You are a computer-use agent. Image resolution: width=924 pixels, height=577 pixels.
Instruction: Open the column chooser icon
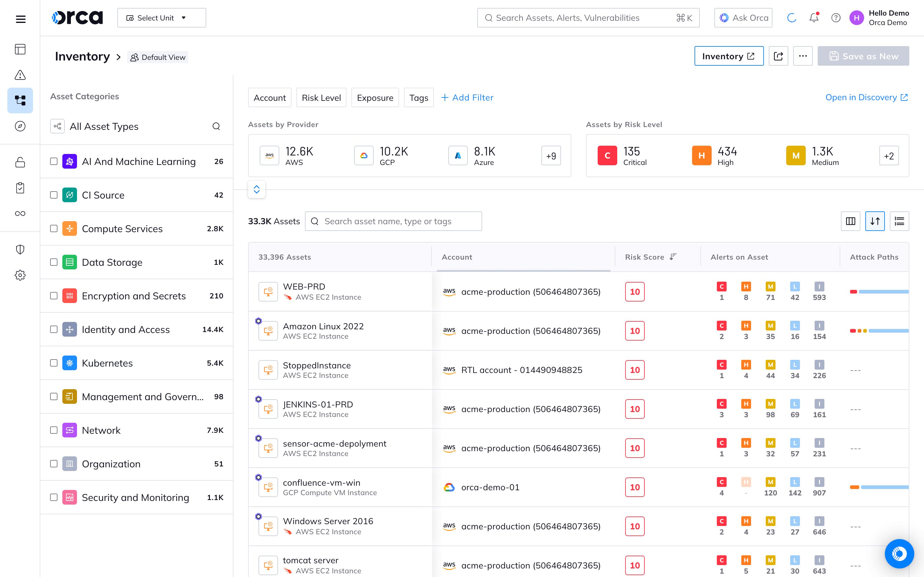click(x=850, y=221)
